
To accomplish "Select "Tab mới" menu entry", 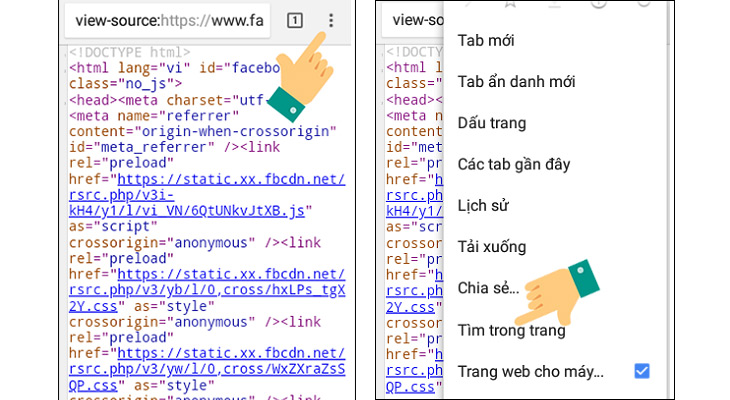I will (x=486, y=41).
